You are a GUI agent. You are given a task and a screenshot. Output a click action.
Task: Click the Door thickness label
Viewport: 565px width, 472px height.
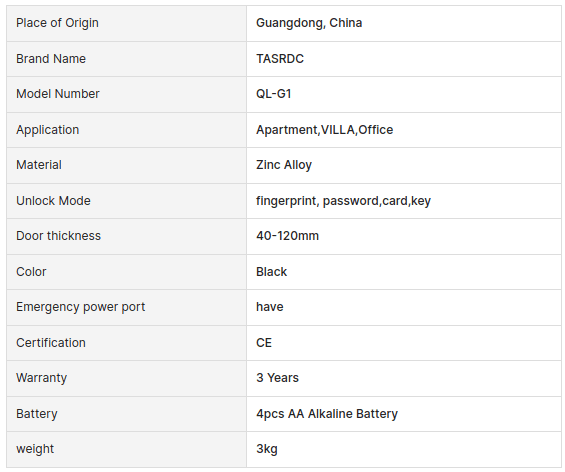pyautogui.click(x=58, y=236)
